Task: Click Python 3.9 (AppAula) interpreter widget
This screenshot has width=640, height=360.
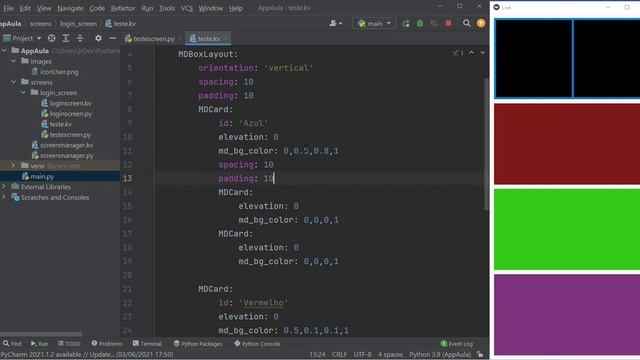Action: tap(440, 354)
